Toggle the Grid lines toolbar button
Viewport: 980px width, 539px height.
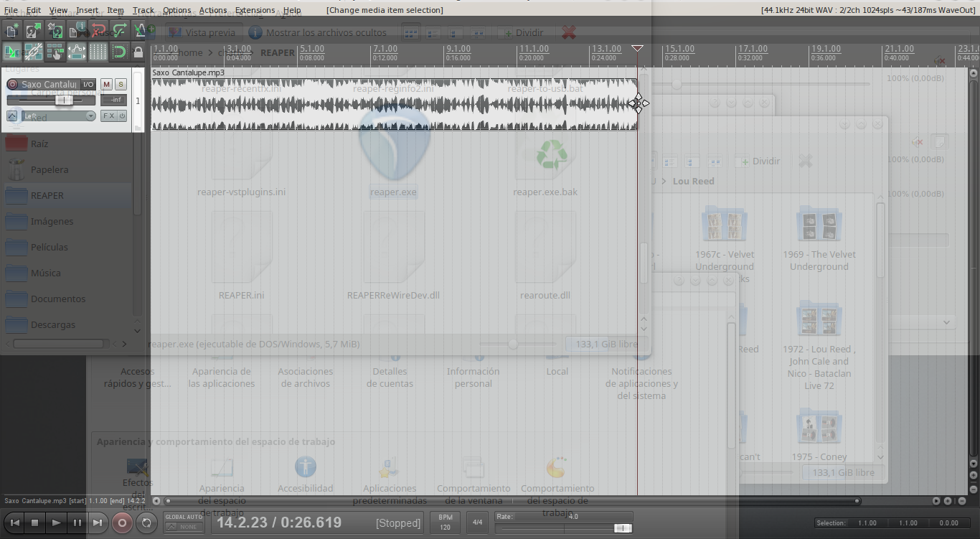(98, 52)
